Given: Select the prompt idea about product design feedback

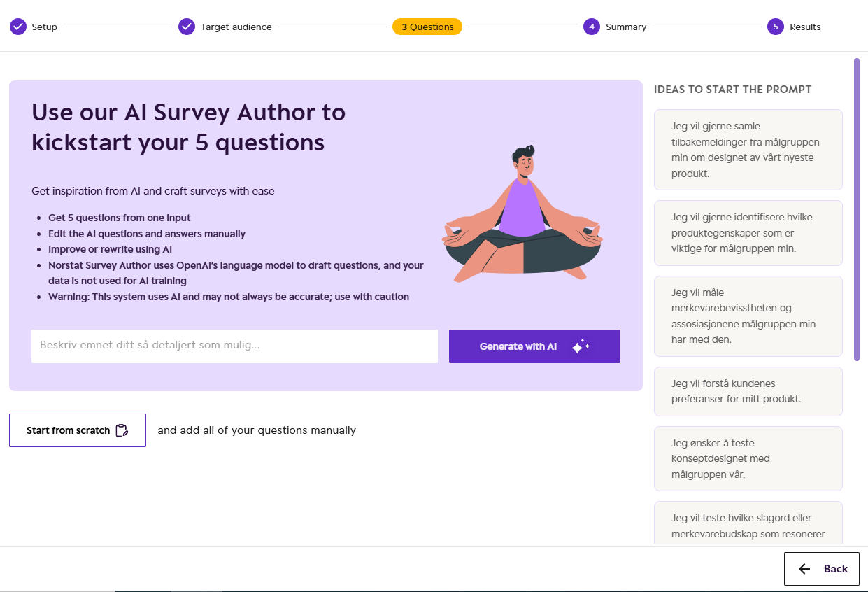Looking at the screenshot, I should pyautogui.click(x=748, y=150).
